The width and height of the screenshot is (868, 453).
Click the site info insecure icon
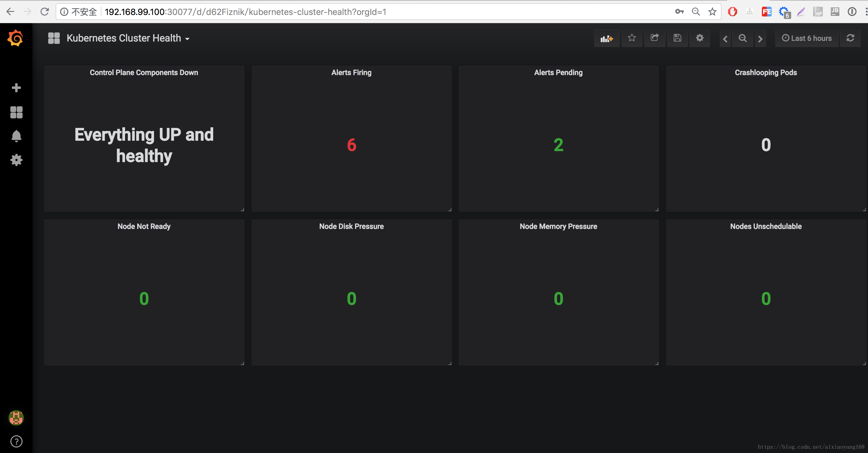[x=64, y=12]
